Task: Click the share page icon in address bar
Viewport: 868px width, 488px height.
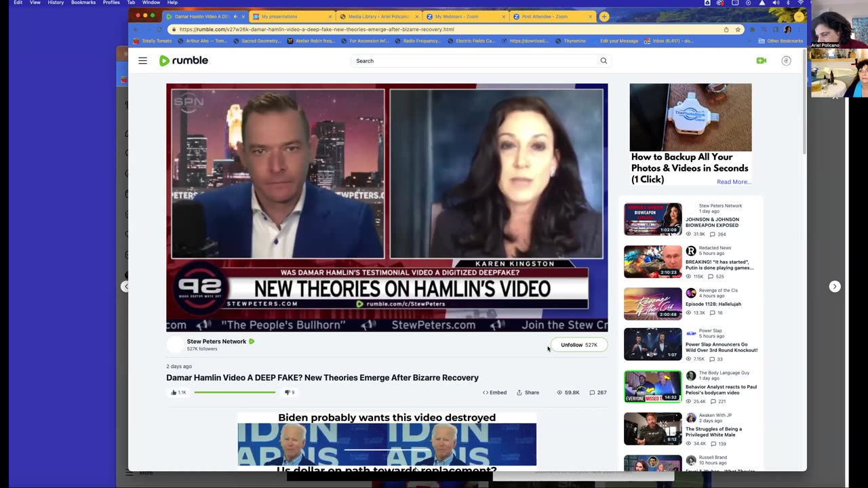Action: (726, 30)
